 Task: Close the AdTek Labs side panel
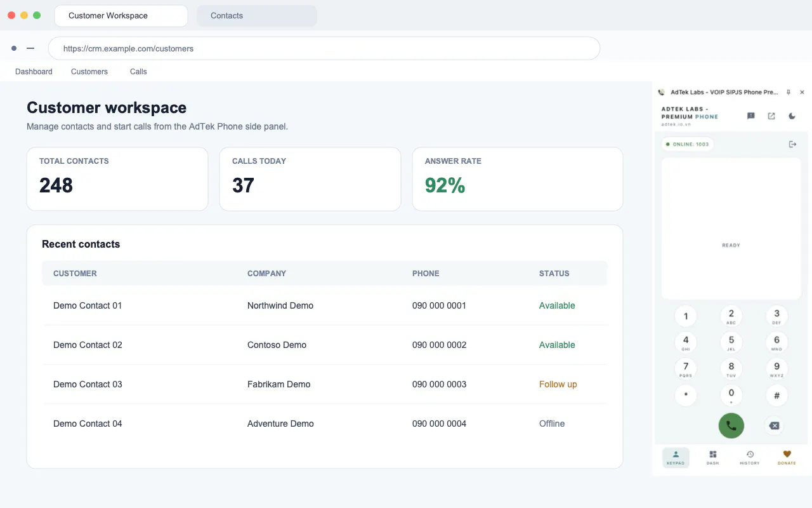(802, 92)
